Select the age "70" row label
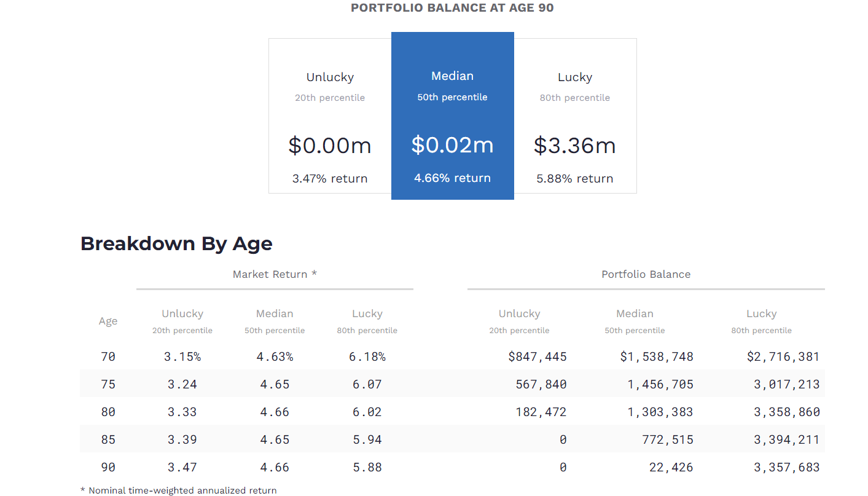868x496 pixels. tap(108, 356)
